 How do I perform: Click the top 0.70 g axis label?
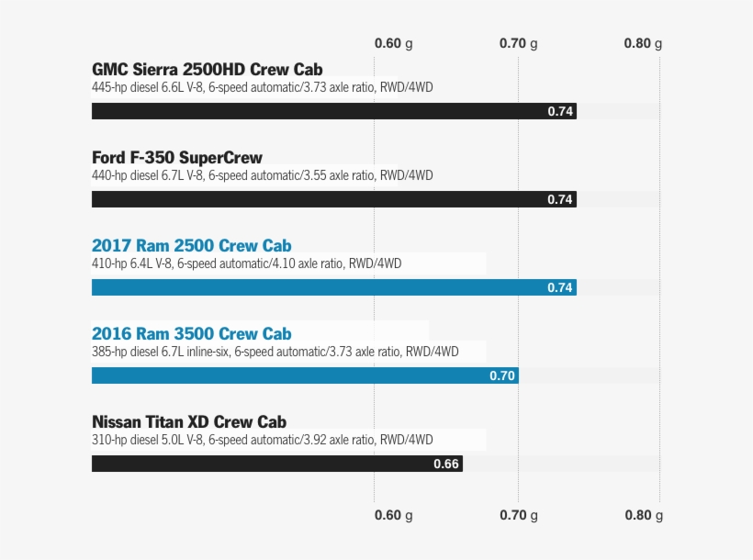point(518,44)
